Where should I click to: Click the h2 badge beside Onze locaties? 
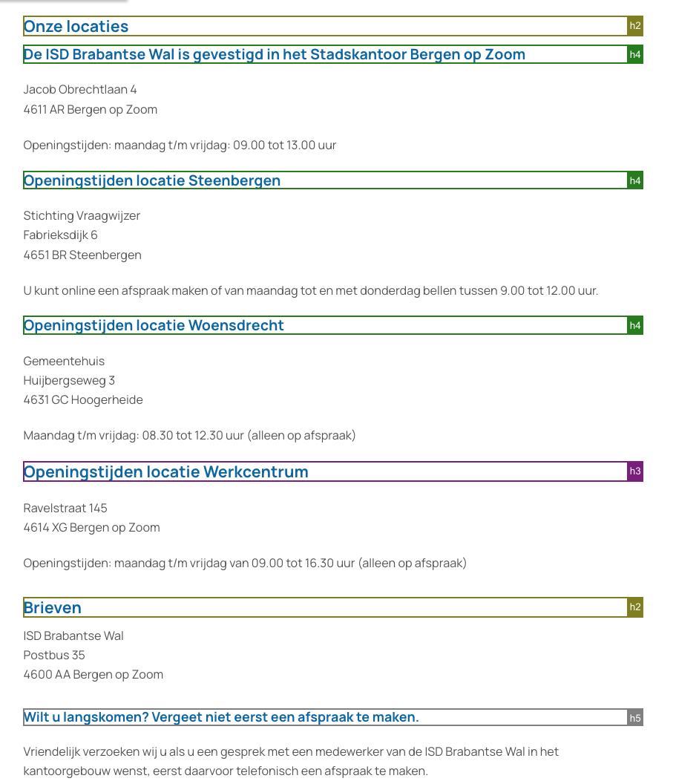point(634,26)
